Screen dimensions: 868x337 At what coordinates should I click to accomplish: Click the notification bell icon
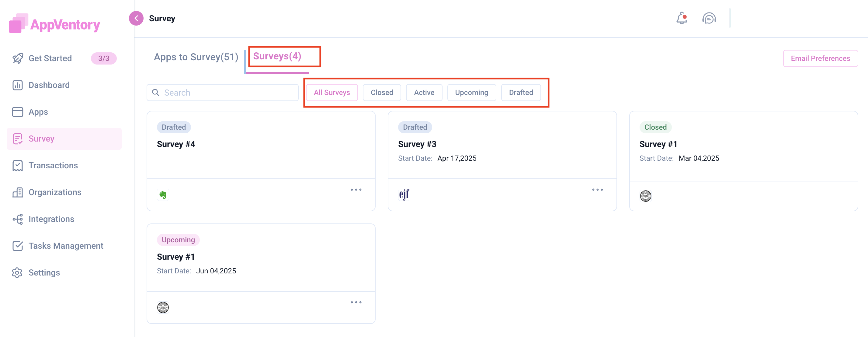(x=681, y=18)
